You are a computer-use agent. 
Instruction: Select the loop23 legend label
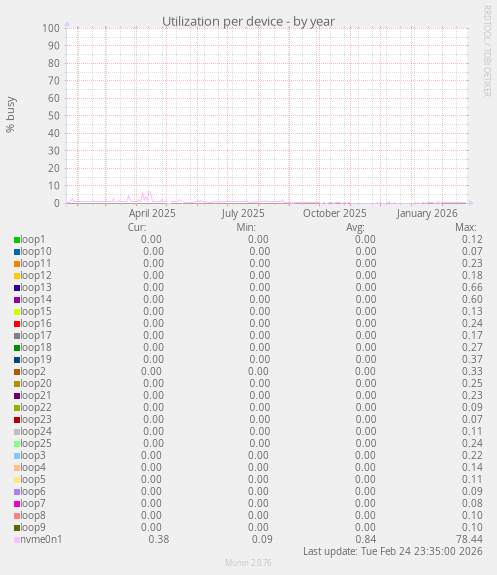coord(36,420)
